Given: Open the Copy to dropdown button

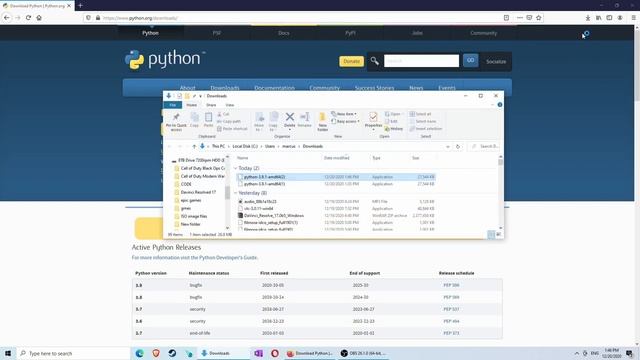Looking at the screenshot, I should click(x=273, y=122).
